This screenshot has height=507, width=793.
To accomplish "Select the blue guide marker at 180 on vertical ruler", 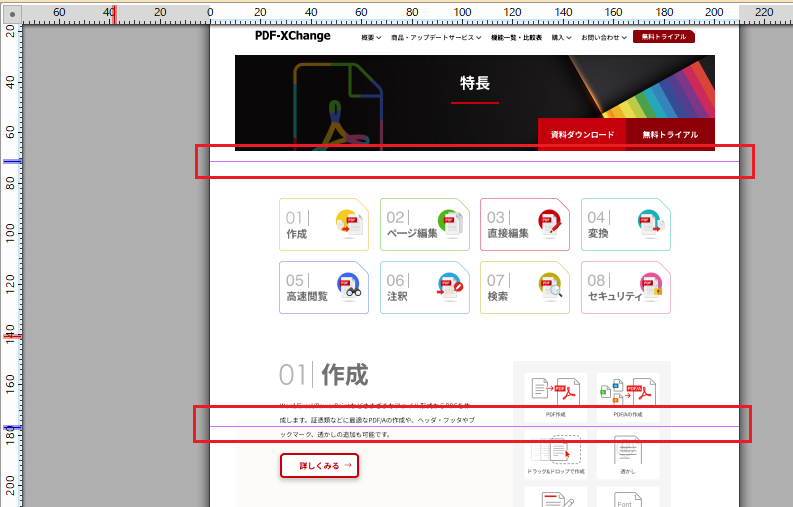I will (x=12, y=428).
